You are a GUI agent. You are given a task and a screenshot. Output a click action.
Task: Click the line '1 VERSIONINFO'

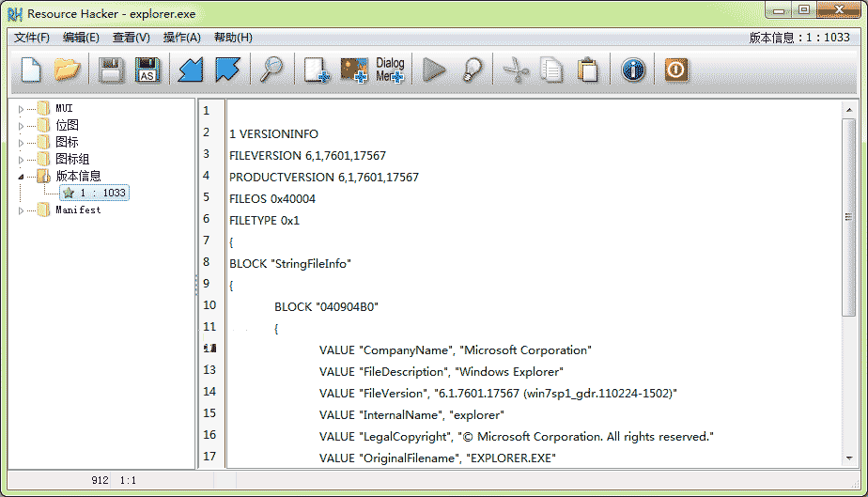274,134
